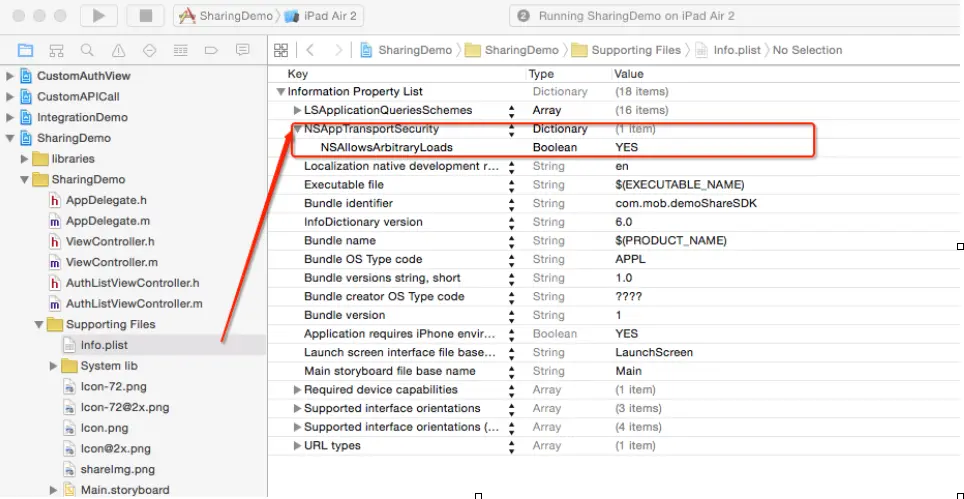Collapse the SharingDemo project
964x499 pixels.
click(x=9, y=138)
